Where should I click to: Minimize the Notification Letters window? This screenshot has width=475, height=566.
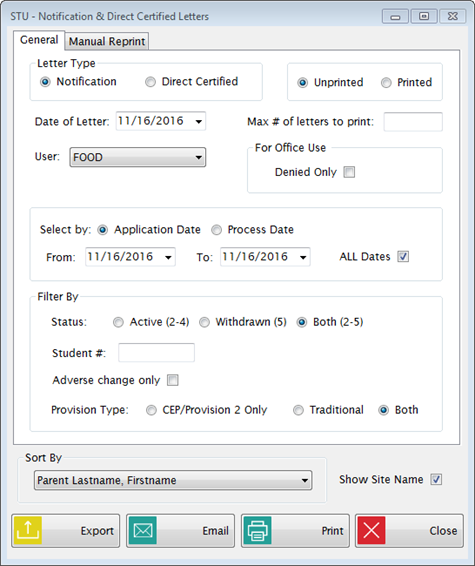coord(395,17)
